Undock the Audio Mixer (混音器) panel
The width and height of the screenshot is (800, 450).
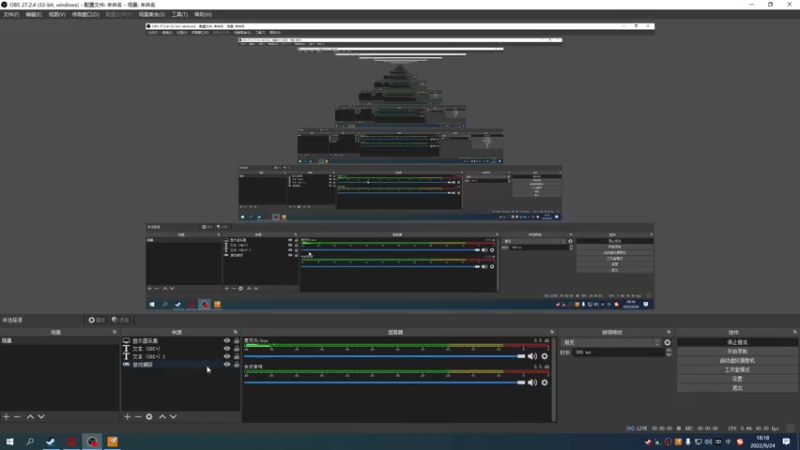pyautogui.click(x=552, y=332)
